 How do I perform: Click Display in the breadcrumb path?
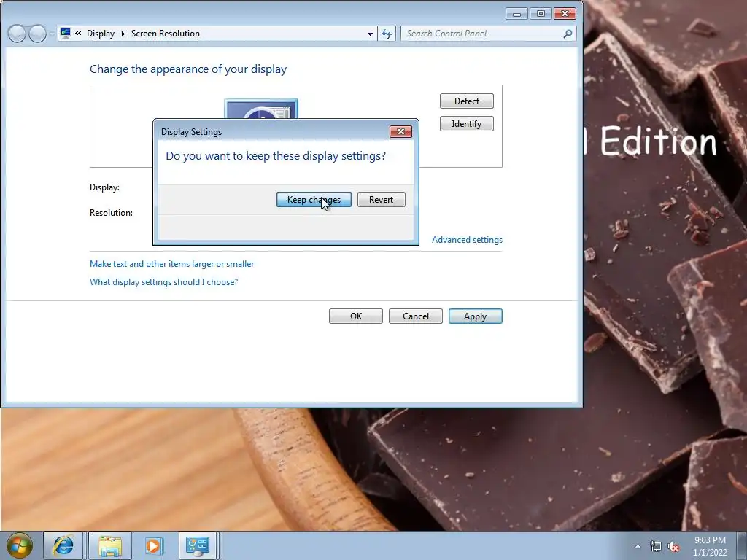coord(101,34)
